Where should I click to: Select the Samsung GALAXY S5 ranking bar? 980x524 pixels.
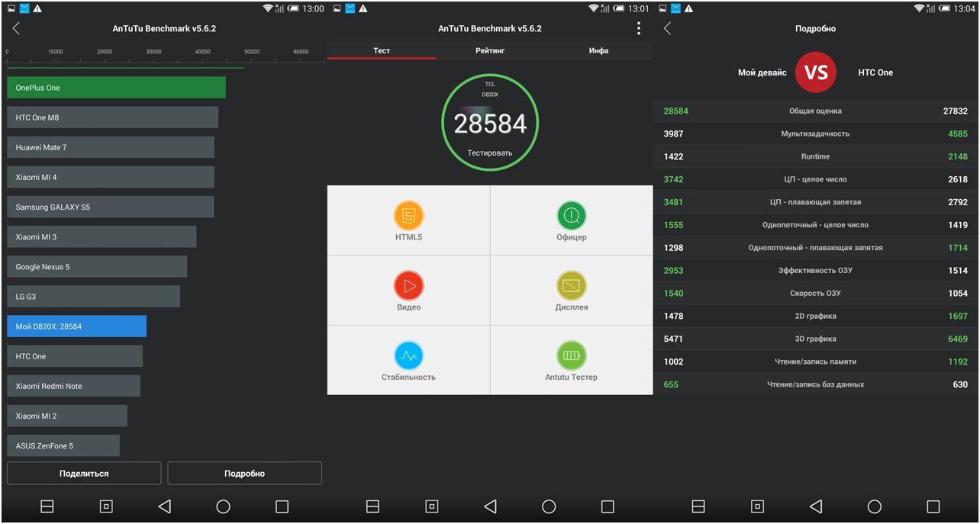coord(111,207)
